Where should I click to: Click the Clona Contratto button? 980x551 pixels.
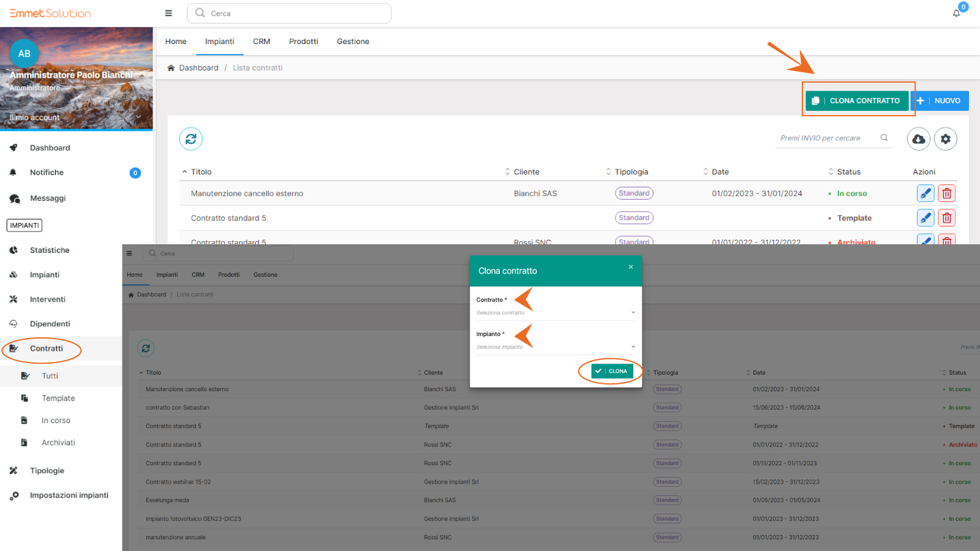pos(857,101)
